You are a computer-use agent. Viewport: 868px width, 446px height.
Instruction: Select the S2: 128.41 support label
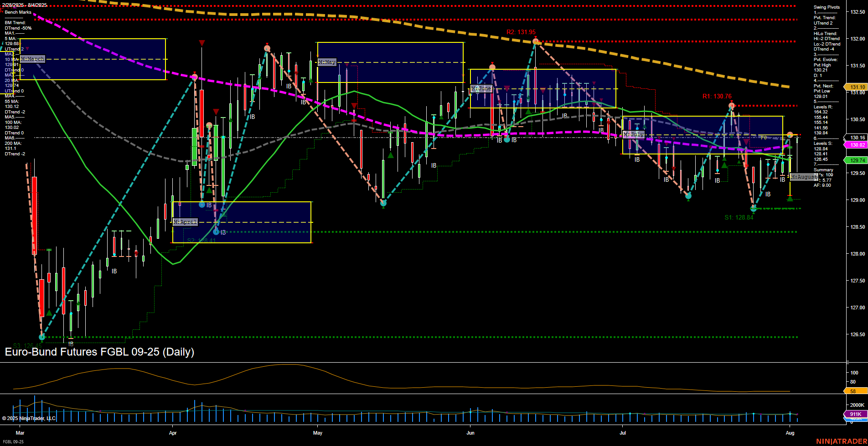click(201, 241)
